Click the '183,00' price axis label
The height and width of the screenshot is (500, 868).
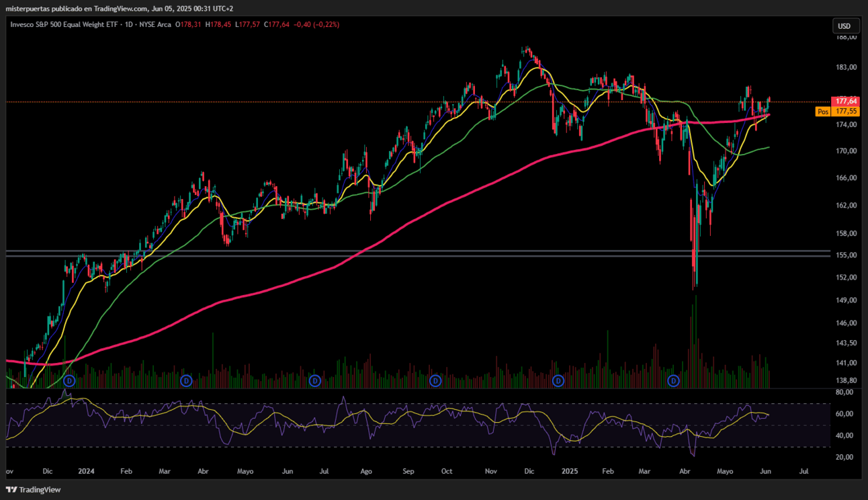pos(846,68)
